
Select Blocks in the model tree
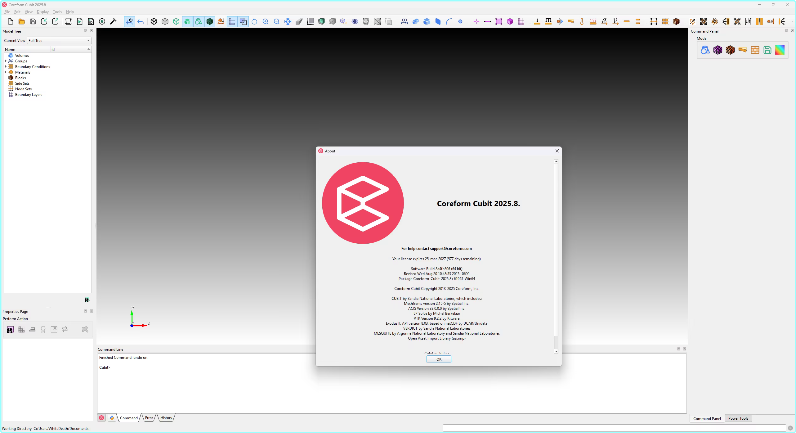pyautogui.click(x=20, y=78)
